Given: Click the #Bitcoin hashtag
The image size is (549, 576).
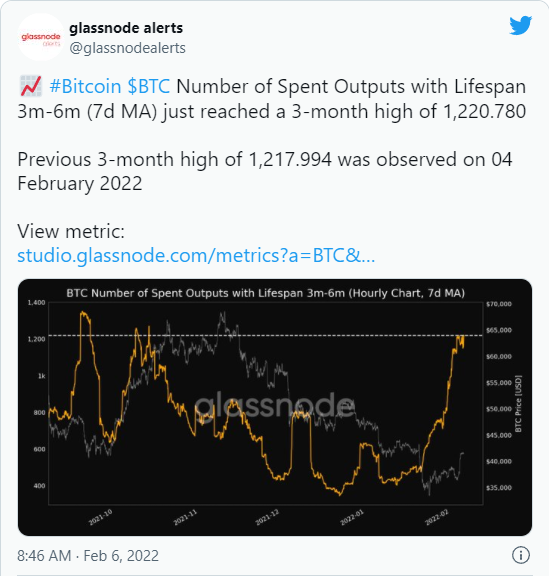Looking at the screenshot, I should click(x=85, y=87).
